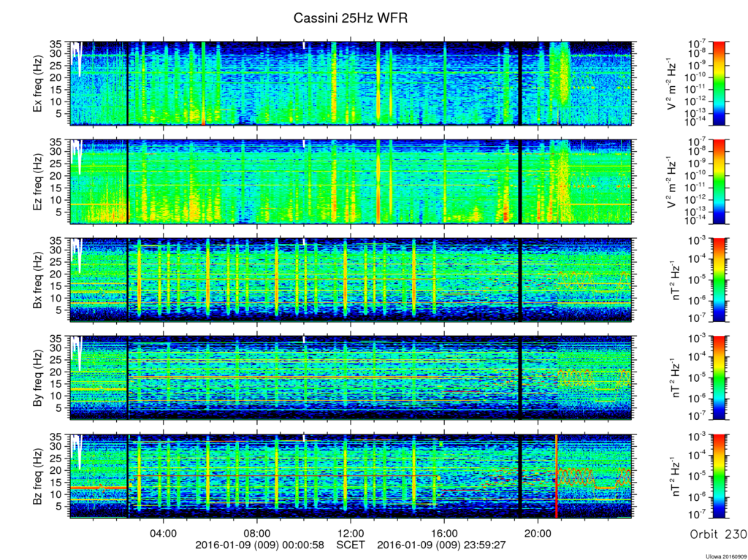Select the "Ex freq (Hz)" axis label

click(x=37, y=84)
